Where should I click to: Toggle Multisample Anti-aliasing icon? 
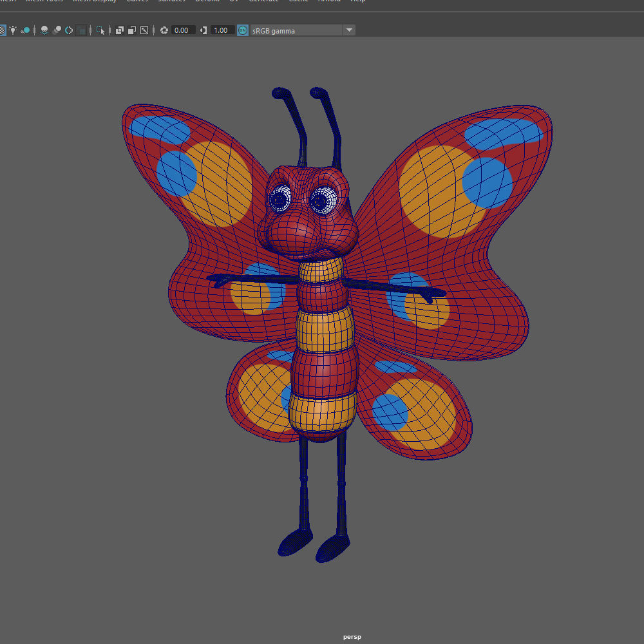69,30
